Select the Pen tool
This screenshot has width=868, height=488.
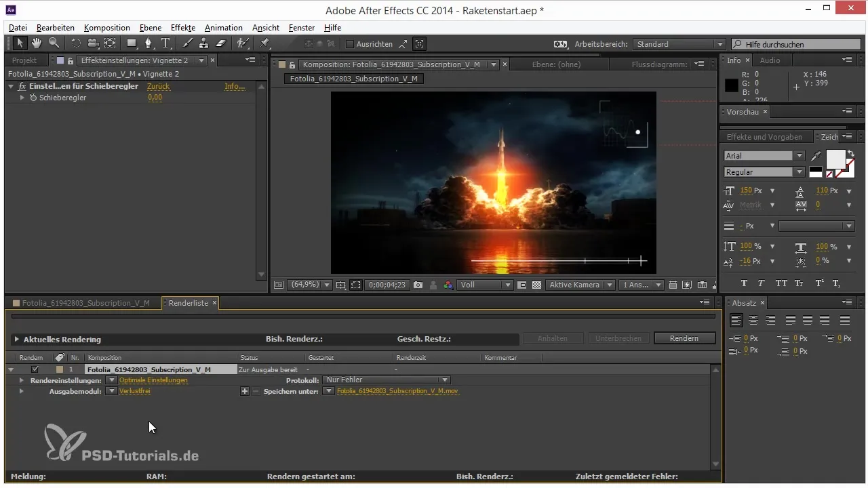pos(149,43)
